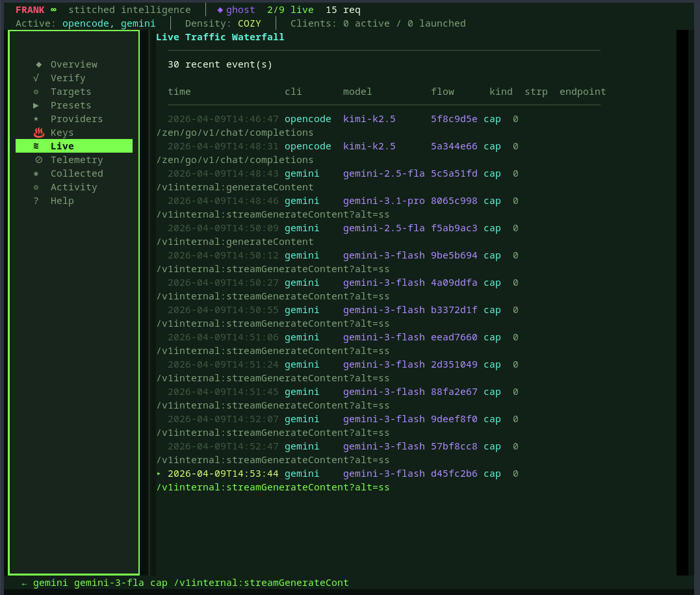700x595 pixels.
Task: Click the slashed-circle icon beside Telemetry
Action: (38, 160)
